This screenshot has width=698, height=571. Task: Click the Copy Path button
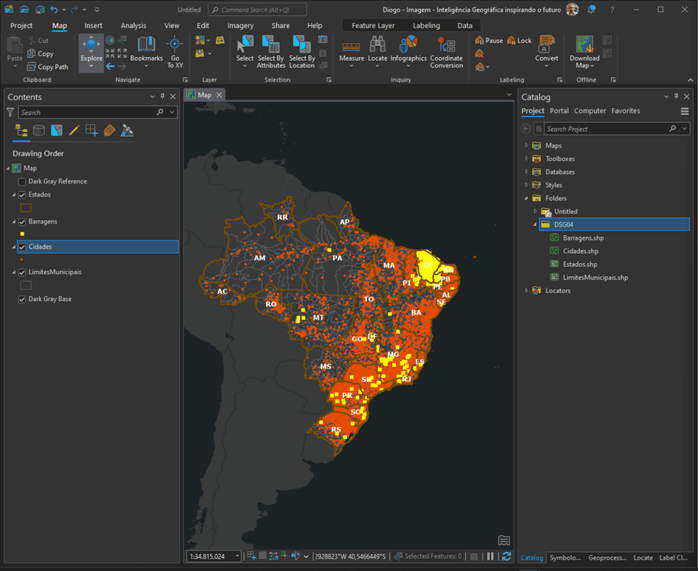click(46, 67)
